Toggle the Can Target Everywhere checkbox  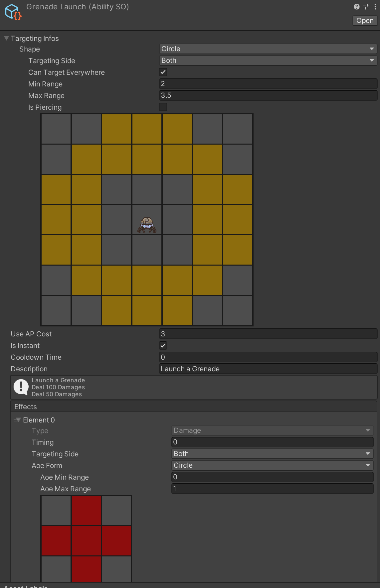coord(163,72)
